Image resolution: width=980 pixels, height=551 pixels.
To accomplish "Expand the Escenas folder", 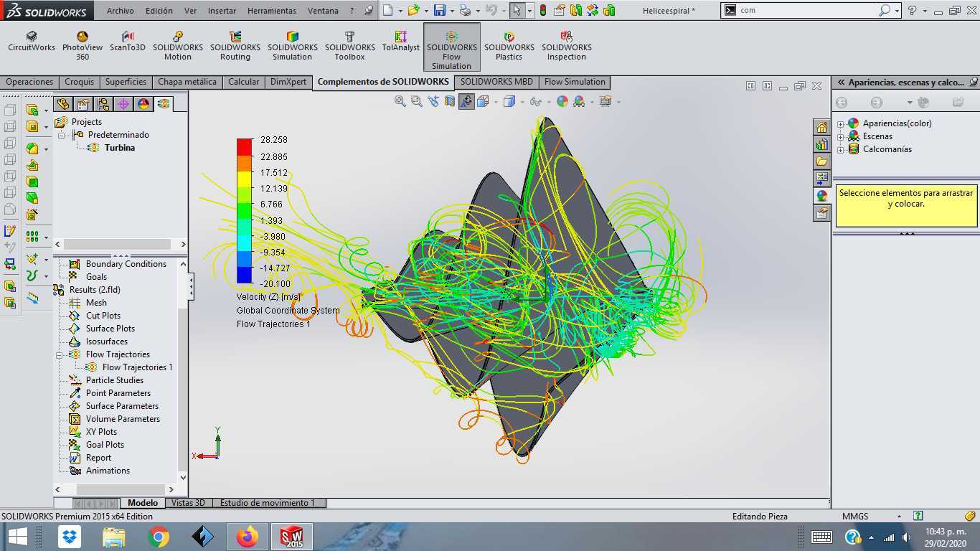I will point(841,137).
